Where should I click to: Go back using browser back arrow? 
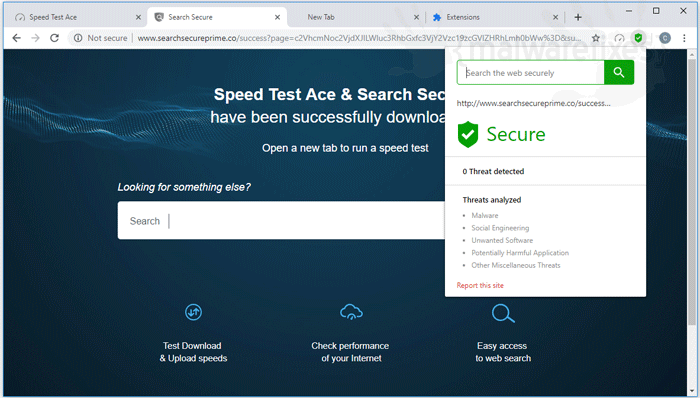(17, 38)
